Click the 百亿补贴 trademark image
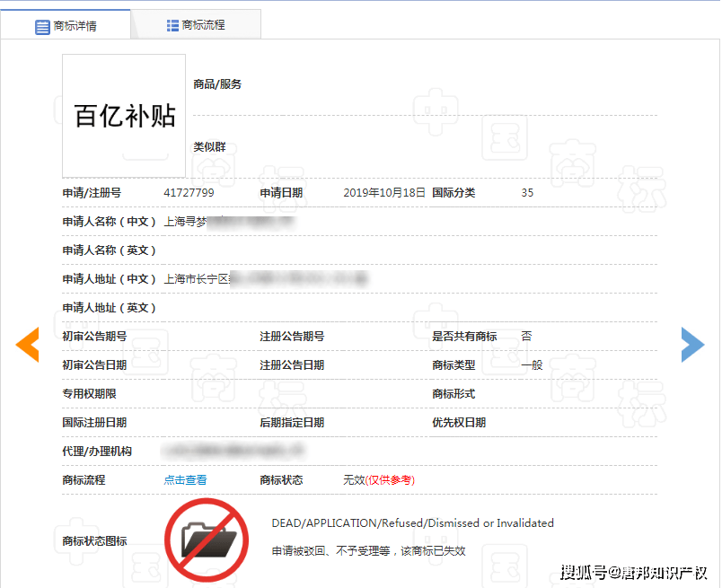 click(x=124, y=116)
